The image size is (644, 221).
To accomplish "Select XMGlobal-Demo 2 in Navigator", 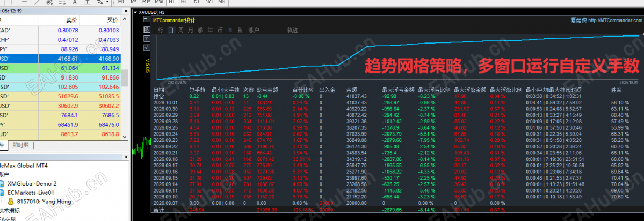I will [x=32, y=183].
